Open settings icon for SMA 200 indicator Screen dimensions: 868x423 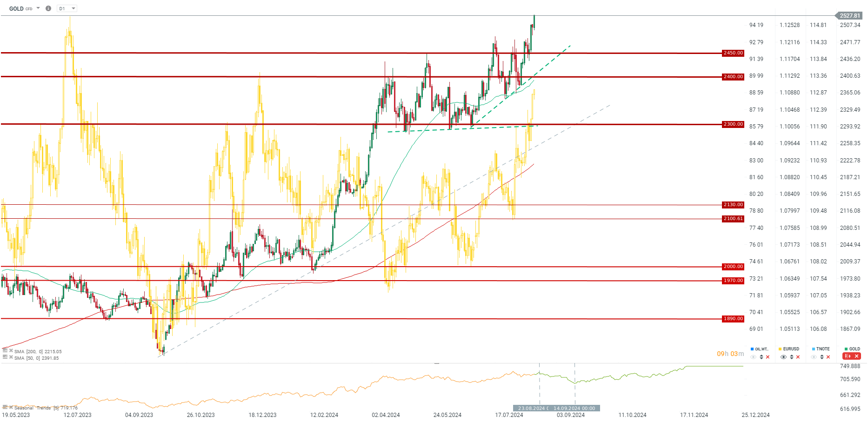coord(5,351)
